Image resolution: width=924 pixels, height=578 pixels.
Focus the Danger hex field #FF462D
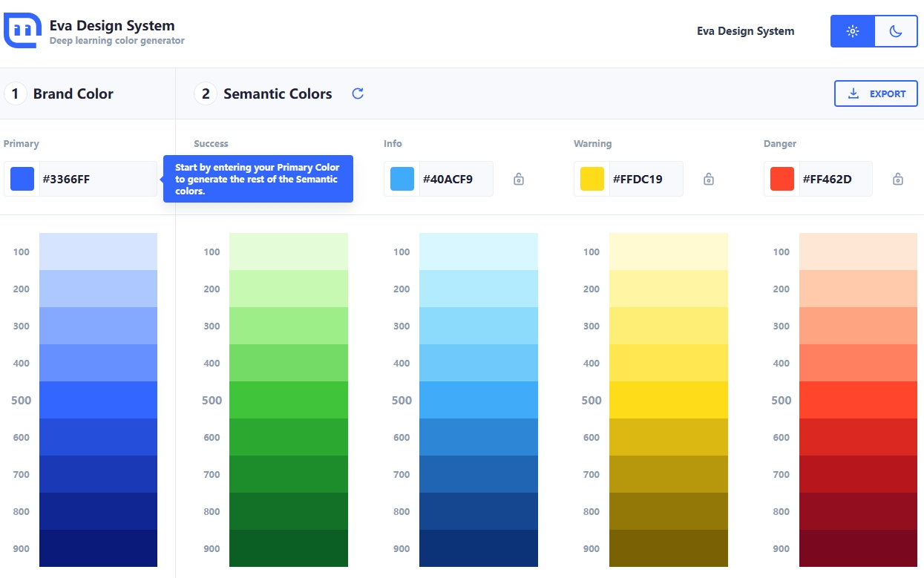coord(835,179)
